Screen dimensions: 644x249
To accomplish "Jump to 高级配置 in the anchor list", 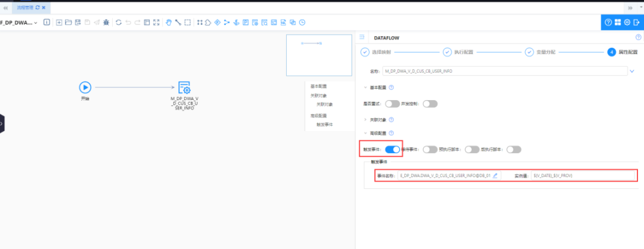I will 318,116.
